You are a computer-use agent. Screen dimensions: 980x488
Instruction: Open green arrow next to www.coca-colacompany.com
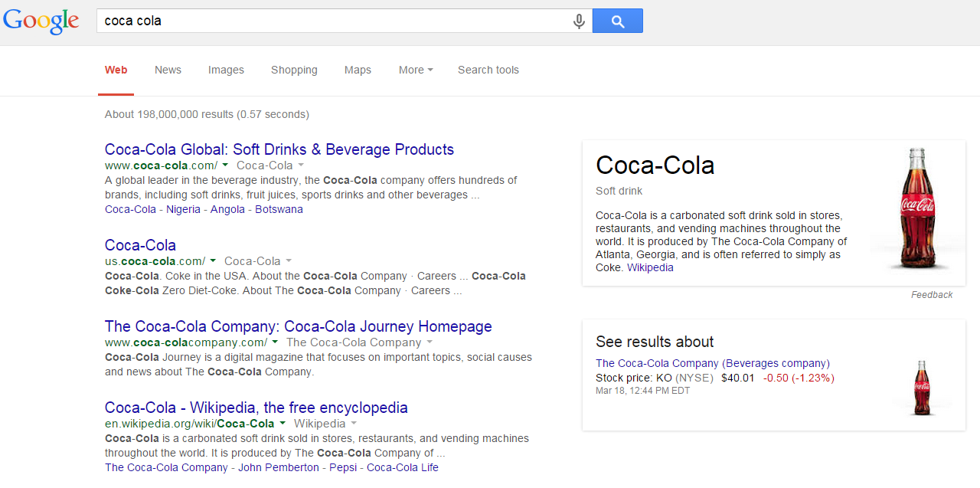click(x=275, y=342)
